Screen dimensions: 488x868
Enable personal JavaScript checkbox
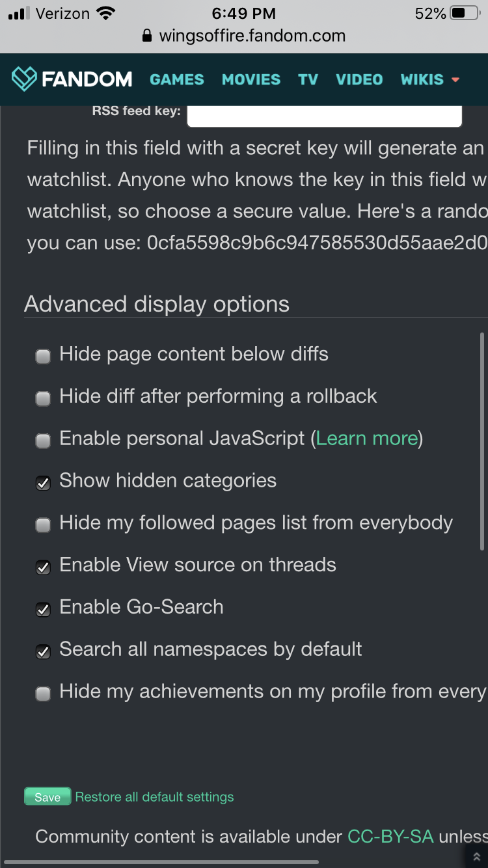(43, 441)
